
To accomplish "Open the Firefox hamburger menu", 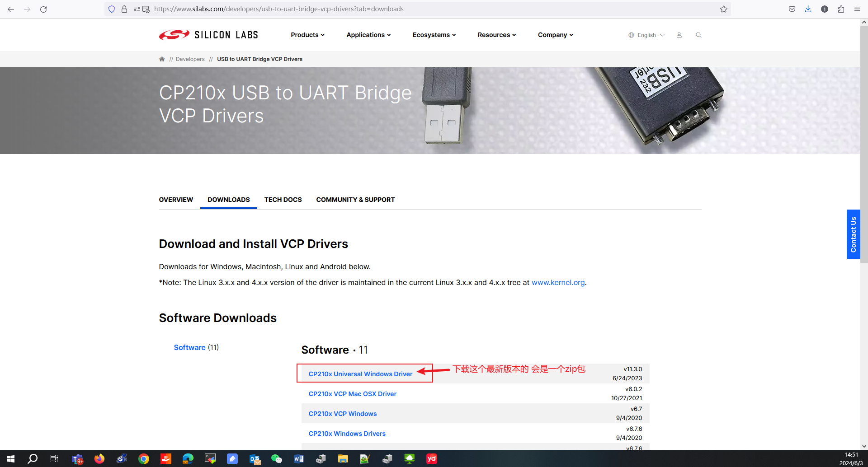I will click(857, 9).
